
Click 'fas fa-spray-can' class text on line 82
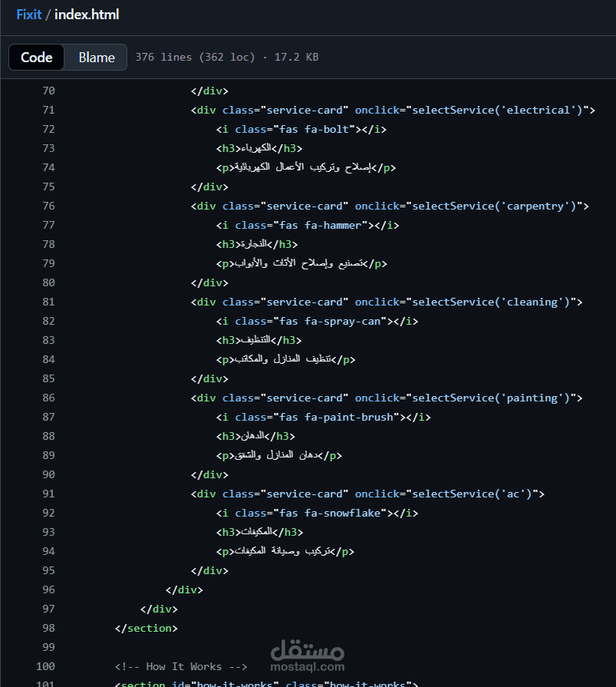tap(330, 321)
